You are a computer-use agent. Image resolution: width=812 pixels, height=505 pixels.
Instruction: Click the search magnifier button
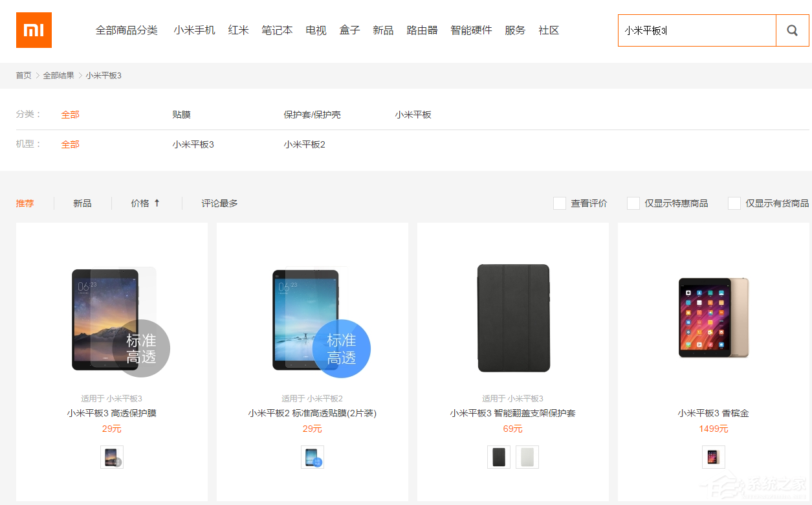[792, 30]
